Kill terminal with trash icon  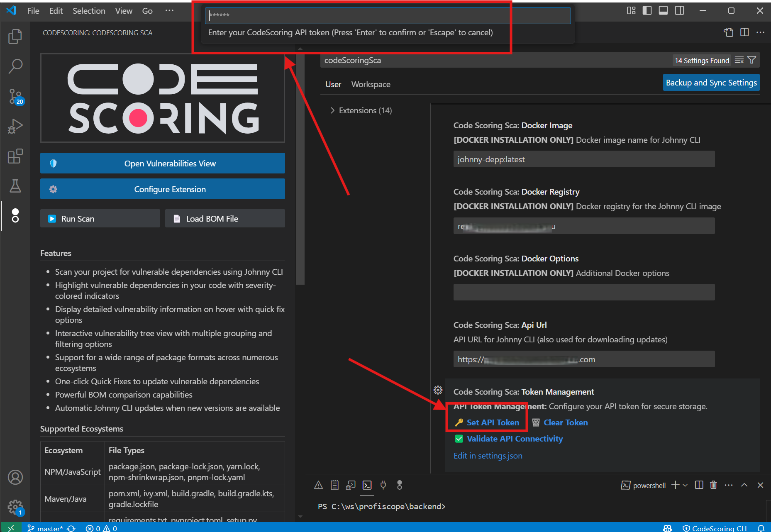pyautogui.click(x=713, y=485)
